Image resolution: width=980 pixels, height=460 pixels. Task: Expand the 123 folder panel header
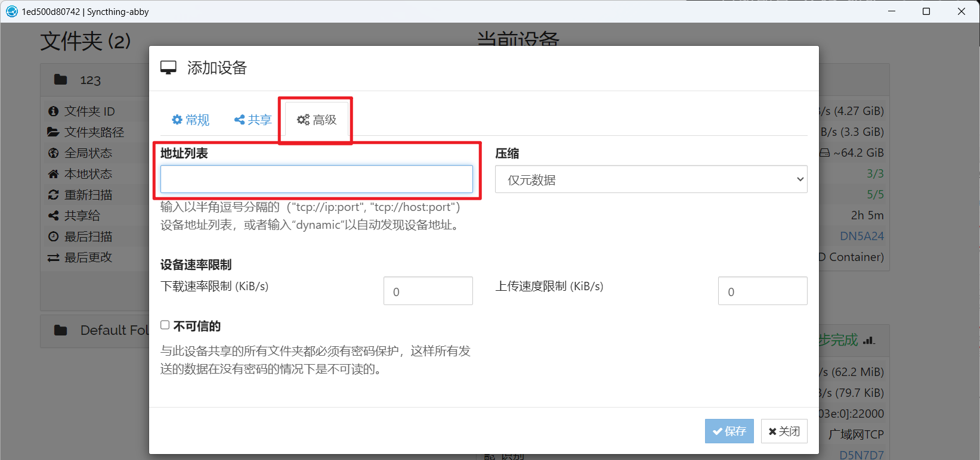95,80
